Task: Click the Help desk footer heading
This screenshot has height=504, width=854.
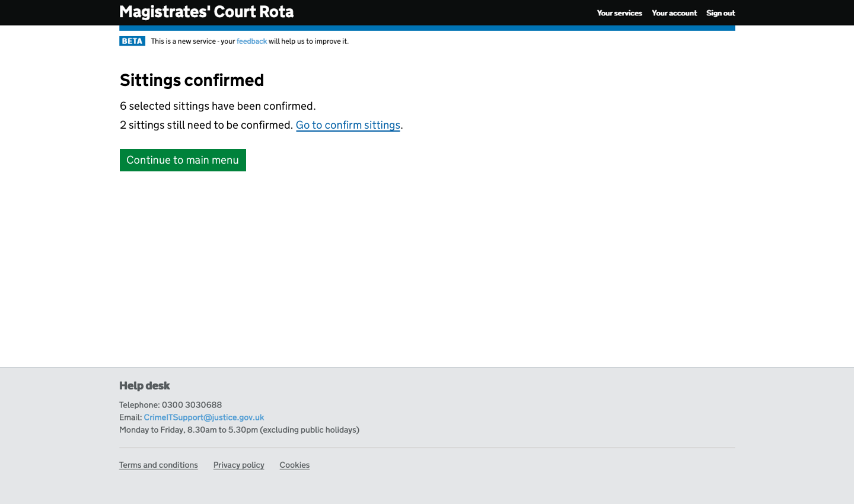Action: [145, 385]
